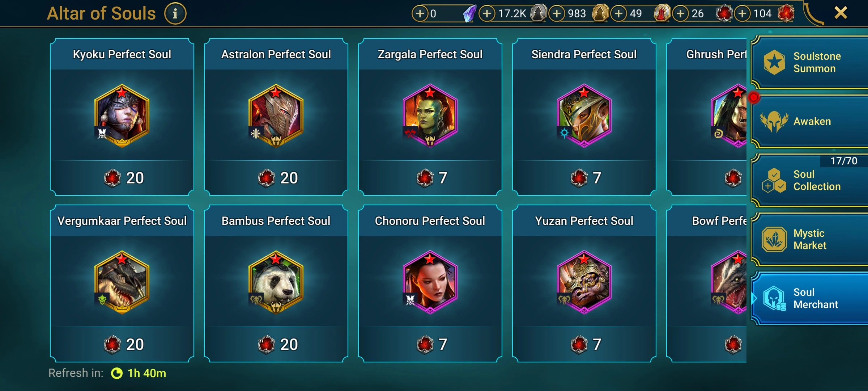The width and height of the screenshot is (868, 391).
Task: Add to the 17.2K currency with plus
Action: tap(487, 14)
